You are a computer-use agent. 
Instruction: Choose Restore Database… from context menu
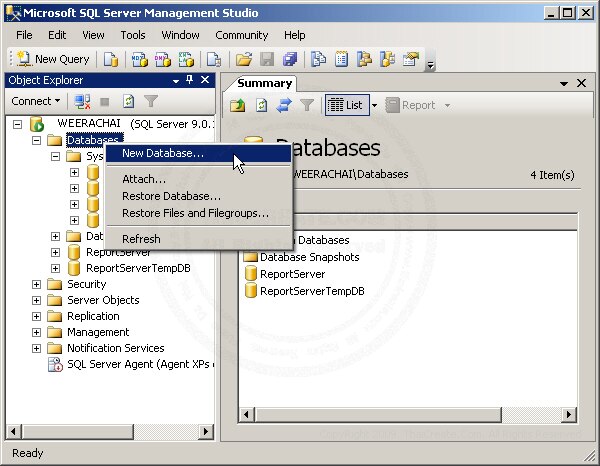(x=198, y=196)
